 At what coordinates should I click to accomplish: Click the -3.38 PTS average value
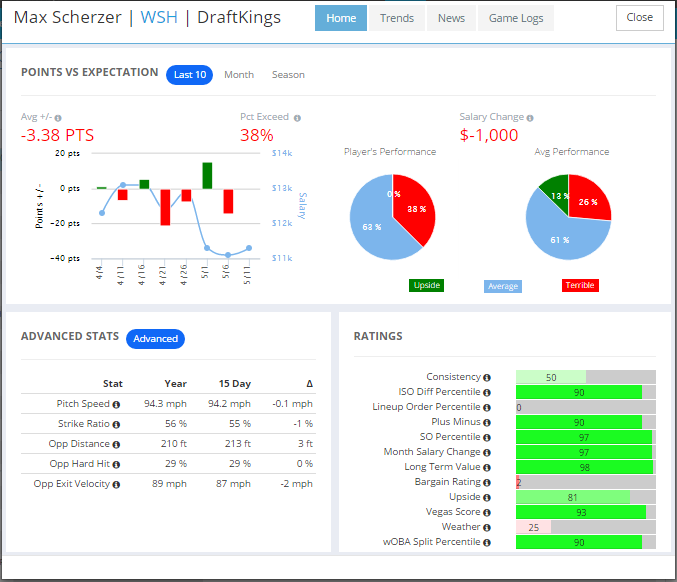(57, 135)
